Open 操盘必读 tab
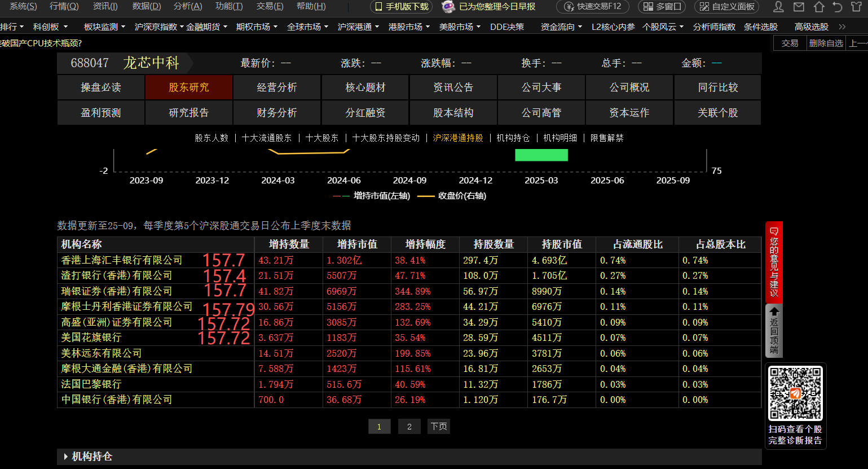Image resolution: width=868 pixels, height=469 pixels. click(x=101, y=87)
